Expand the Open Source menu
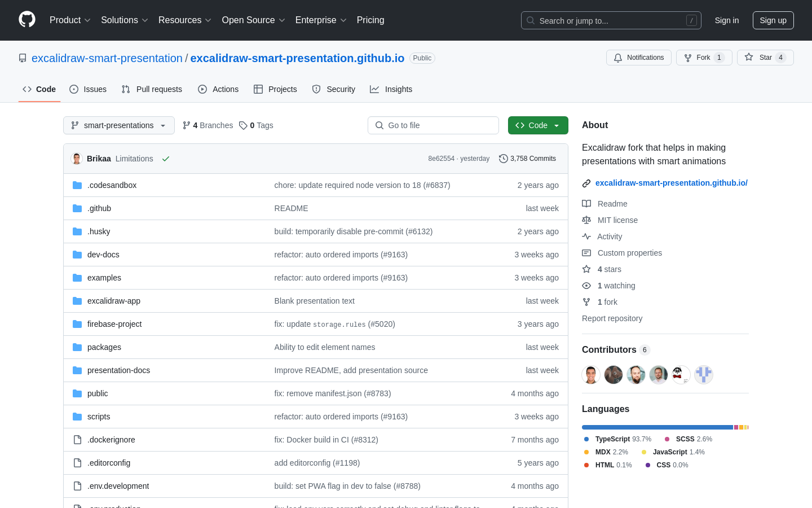 [x=254, y=20]
